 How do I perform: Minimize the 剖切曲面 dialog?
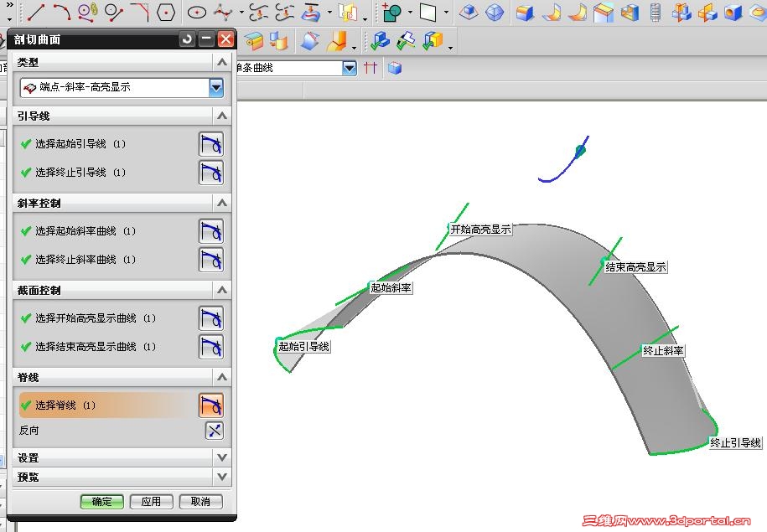[206, 39]
